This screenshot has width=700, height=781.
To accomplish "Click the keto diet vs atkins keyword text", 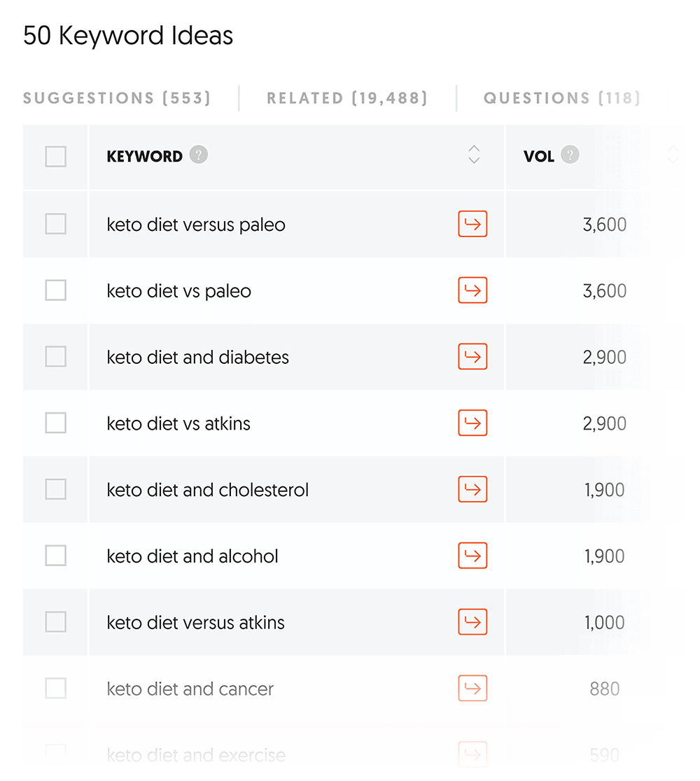I will (178, 423).
